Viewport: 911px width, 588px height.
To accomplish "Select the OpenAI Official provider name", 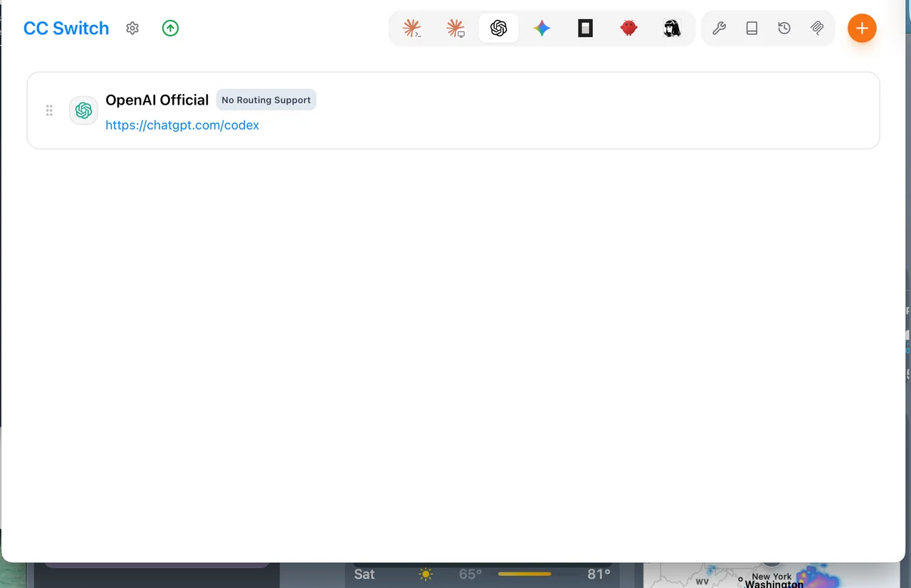I will pos(157,100).
